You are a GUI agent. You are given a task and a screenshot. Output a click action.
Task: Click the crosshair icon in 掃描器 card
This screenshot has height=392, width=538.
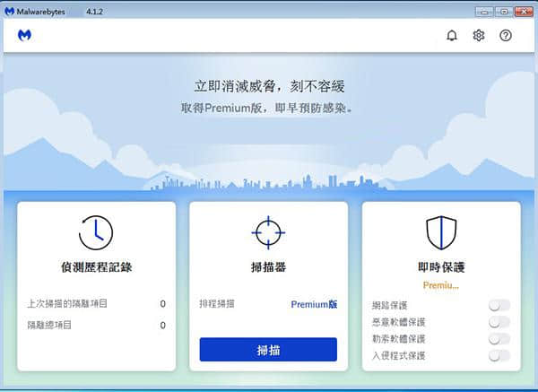click(268, 232)
